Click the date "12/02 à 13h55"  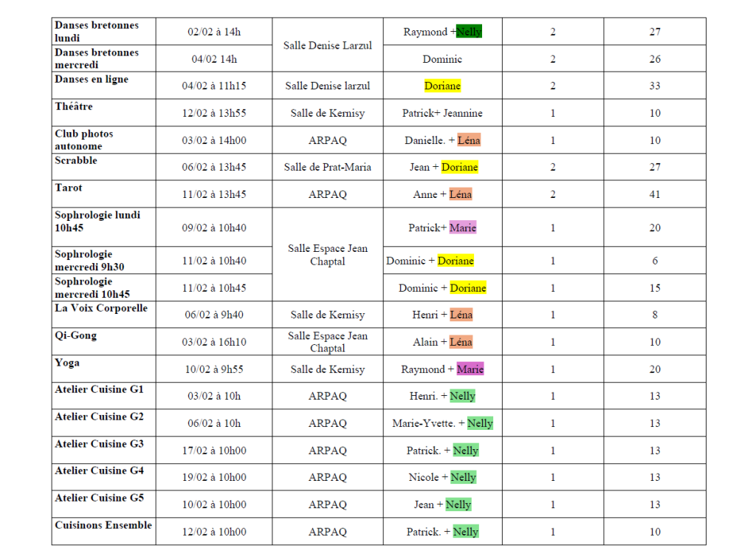tap(214, 113)
